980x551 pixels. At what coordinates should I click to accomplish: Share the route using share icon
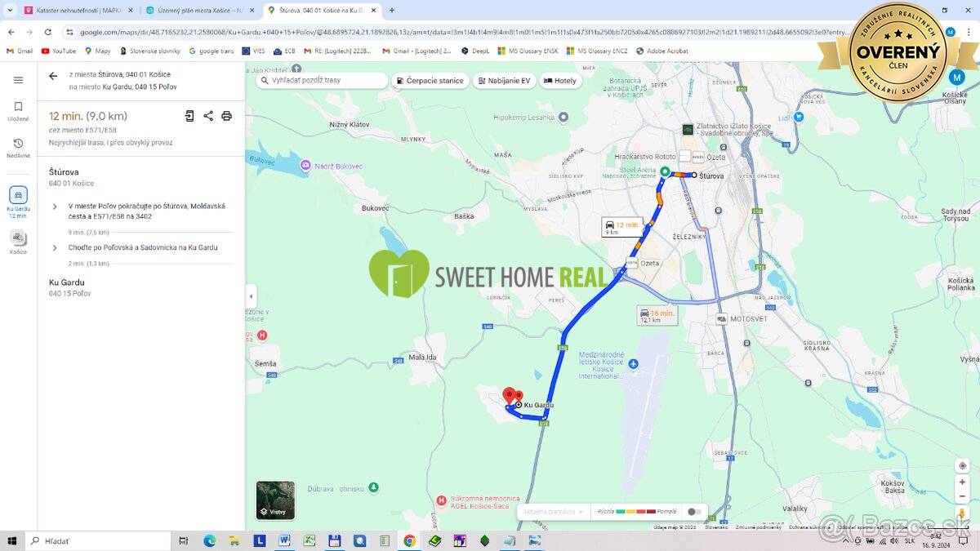coord(208,116)
